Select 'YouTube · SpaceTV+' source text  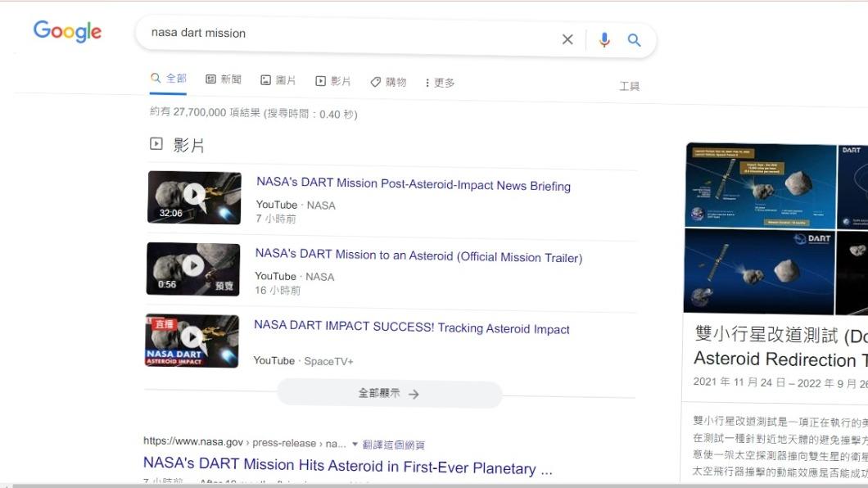(303, 361)
